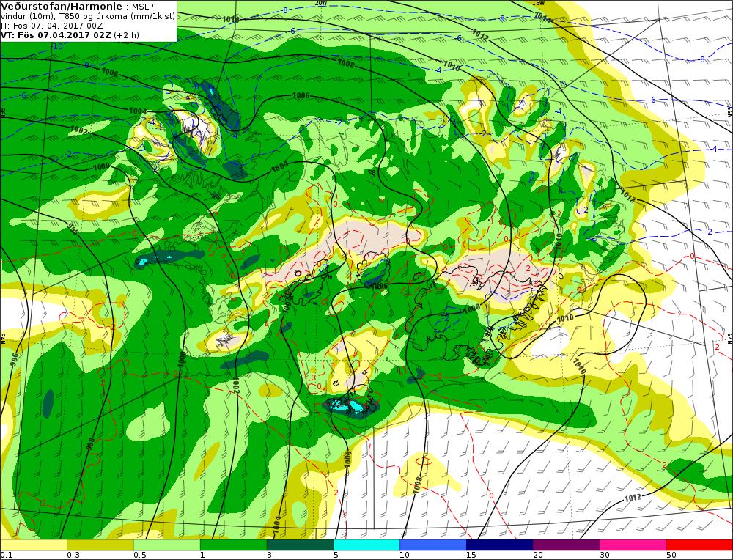Click legend value '50'

point(671,555)
